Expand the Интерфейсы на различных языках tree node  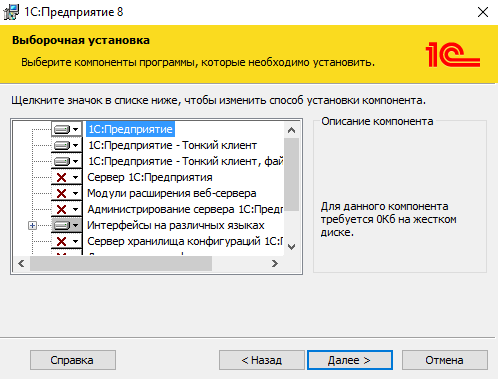(32, 226)
